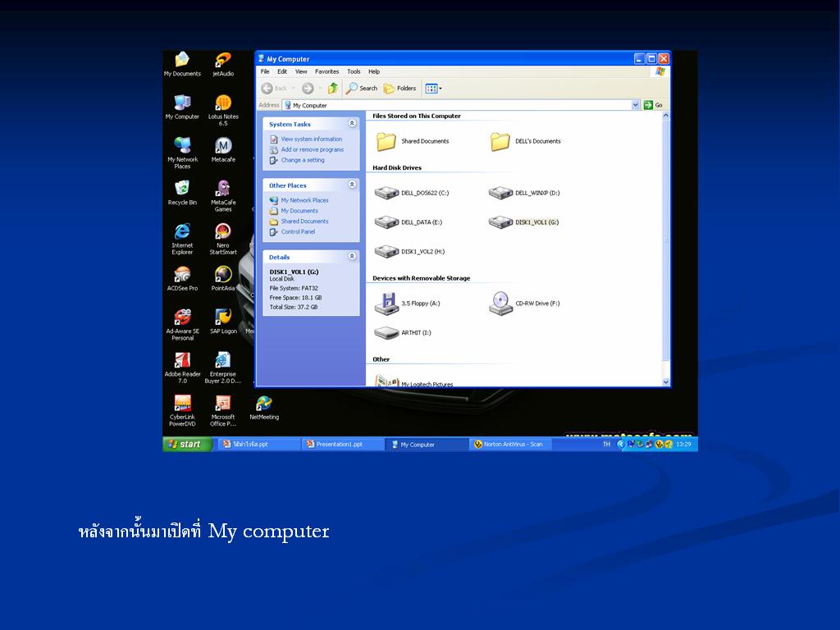Open the jetAudio desktop icon
The width and height of the screenshot is (840, 630).
(x=223, y=64)
